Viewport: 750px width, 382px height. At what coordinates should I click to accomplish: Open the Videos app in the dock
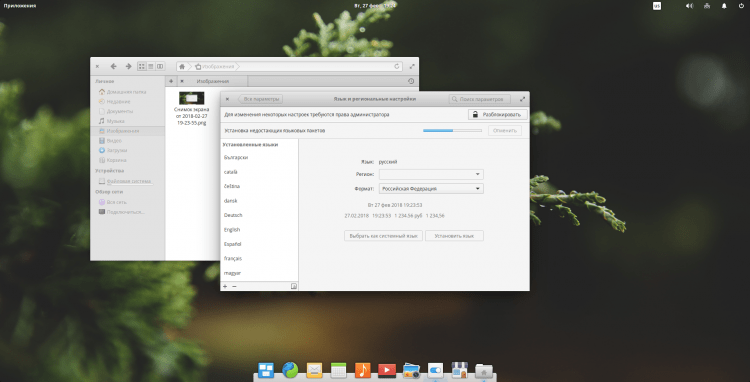click(386, 371)
